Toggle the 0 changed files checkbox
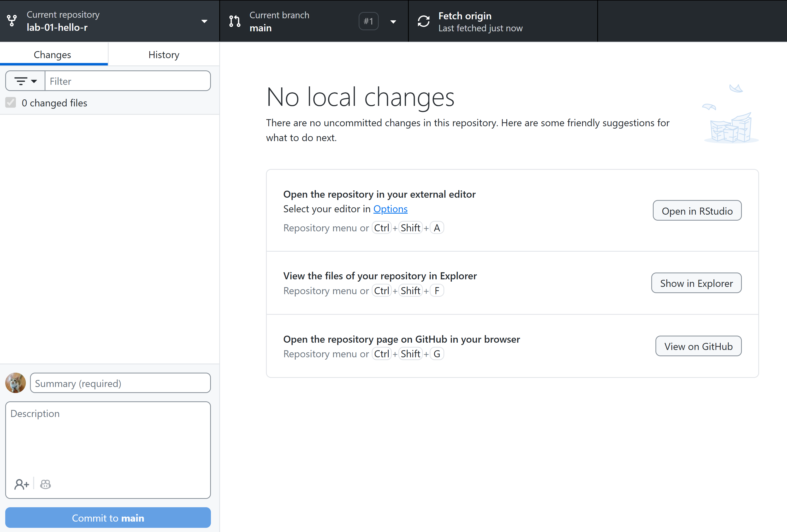The height and width of the screenshot is (532, 787). click(x=11, y=102)
